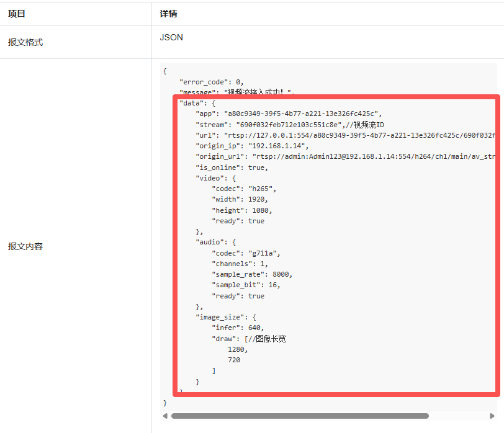Screen dimensions: 504x433
Task: Click the "is_online": true line
Action: pyautogui.click(x=232, y=167)
